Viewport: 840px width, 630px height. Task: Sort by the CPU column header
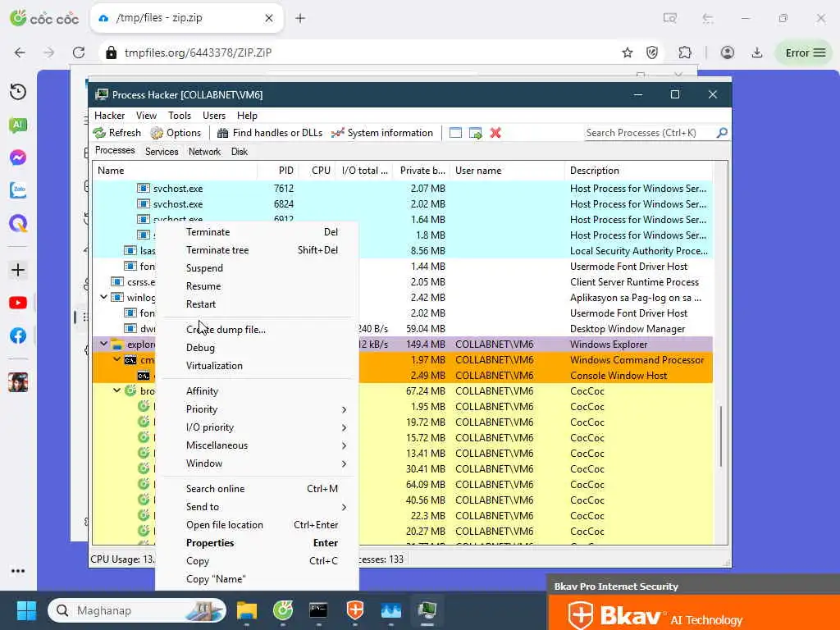[317, 171]
